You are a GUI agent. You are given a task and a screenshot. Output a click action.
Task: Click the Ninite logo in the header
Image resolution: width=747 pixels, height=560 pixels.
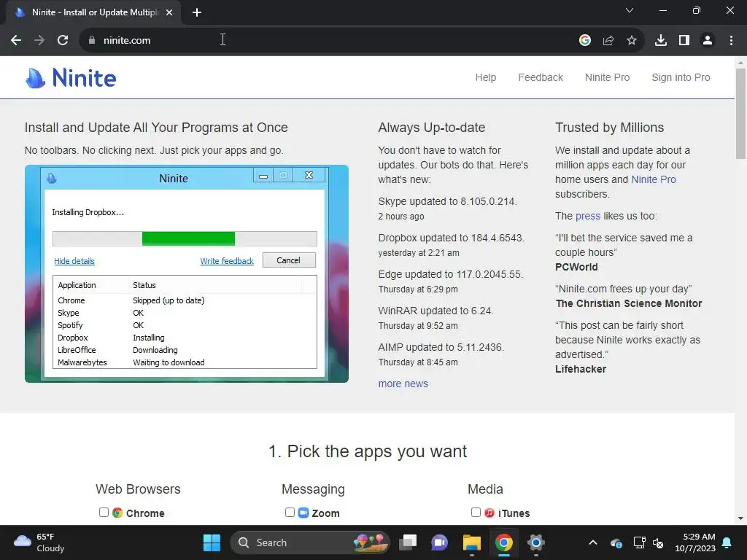(71, 77)
